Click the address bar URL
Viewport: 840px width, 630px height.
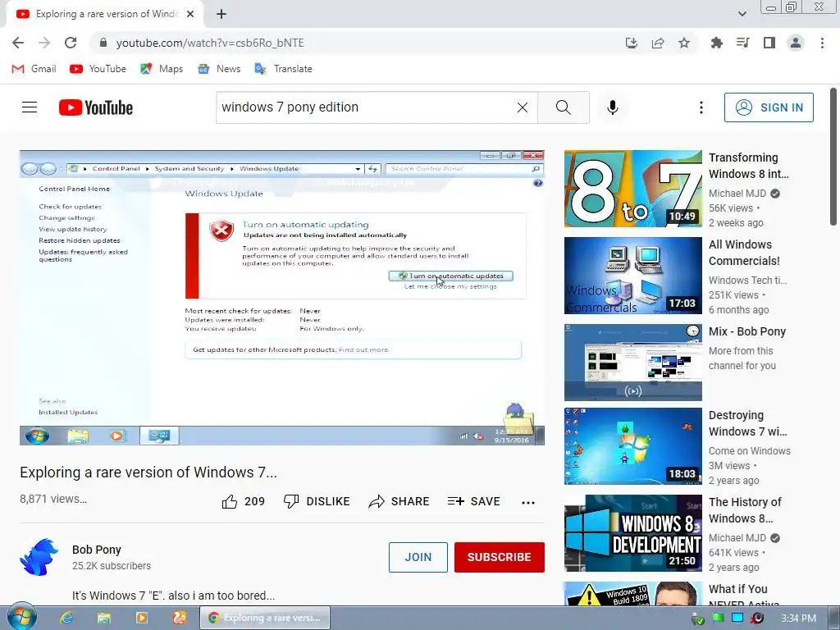tap(210, 43)
